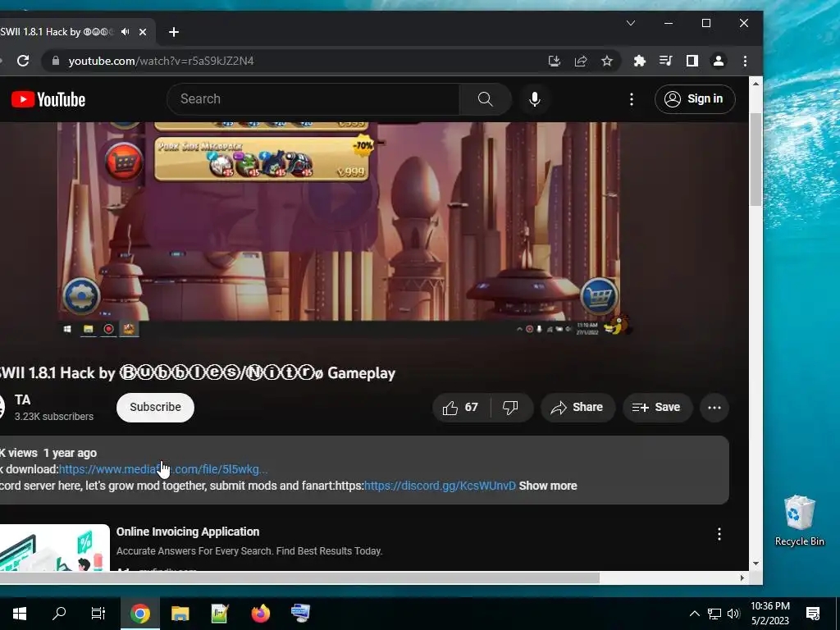Bookmark this page with the star icon

tap(606, 61)
